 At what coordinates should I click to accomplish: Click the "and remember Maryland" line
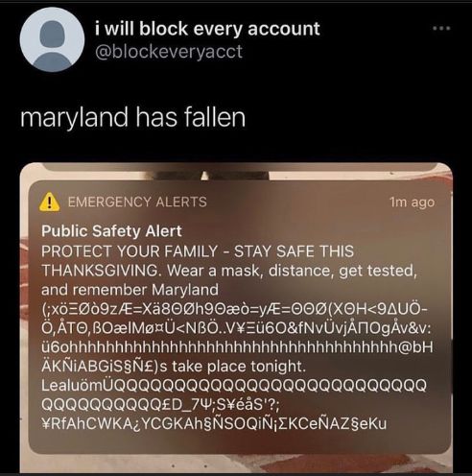click(x=130, y=290)
